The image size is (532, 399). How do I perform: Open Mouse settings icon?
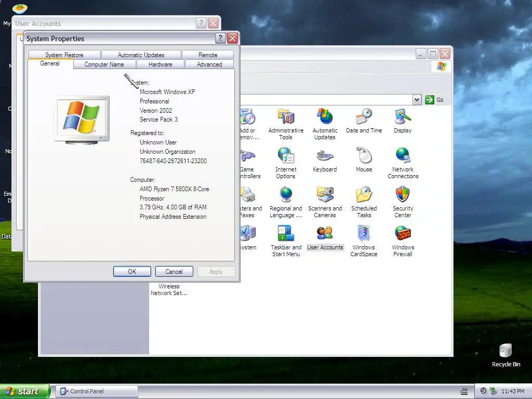(364, 160)
